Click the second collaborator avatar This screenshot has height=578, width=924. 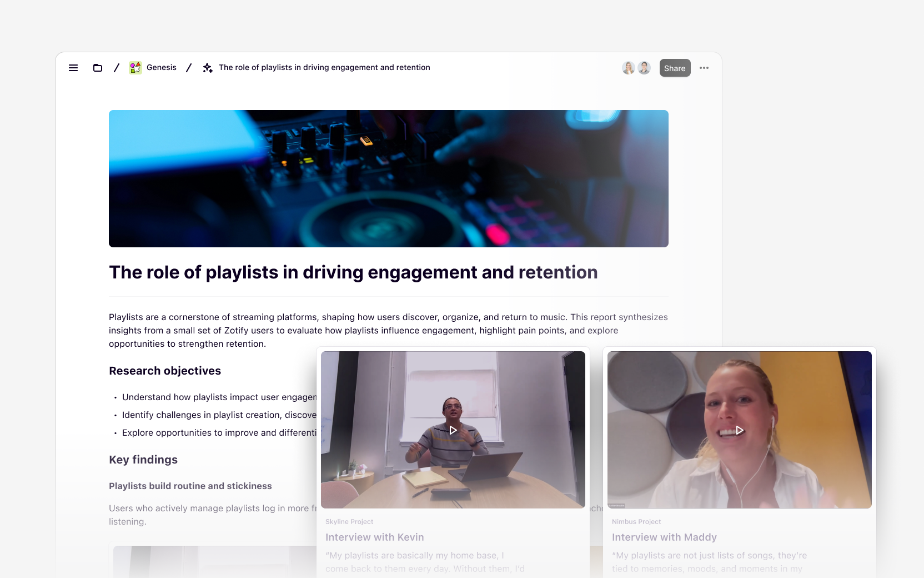tap(644, 68)
